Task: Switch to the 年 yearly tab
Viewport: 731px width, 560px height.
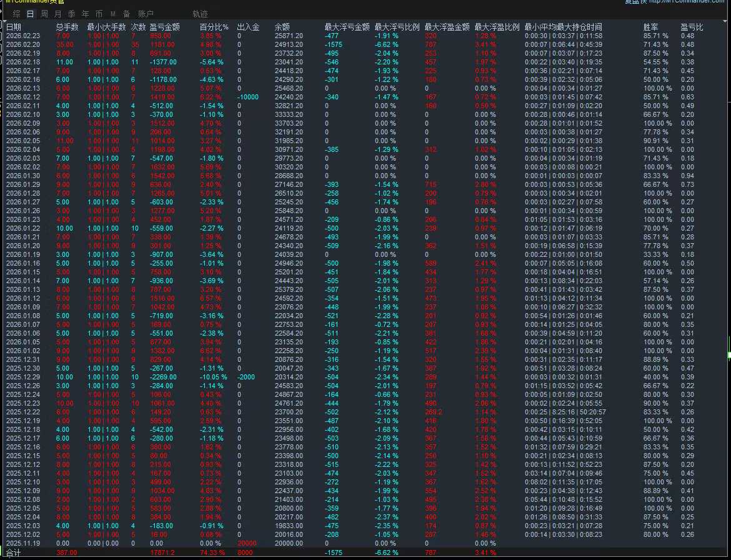Action: coord(86,14)
